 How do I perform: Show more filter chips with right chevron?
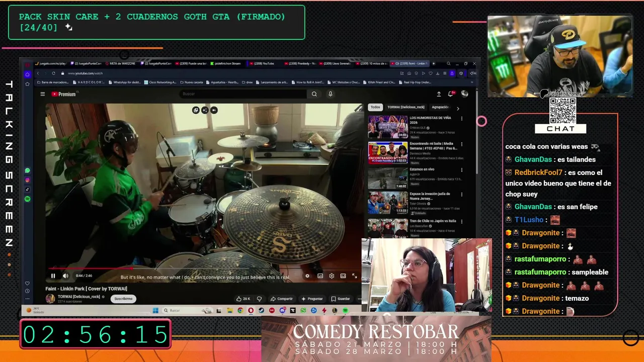457,108
